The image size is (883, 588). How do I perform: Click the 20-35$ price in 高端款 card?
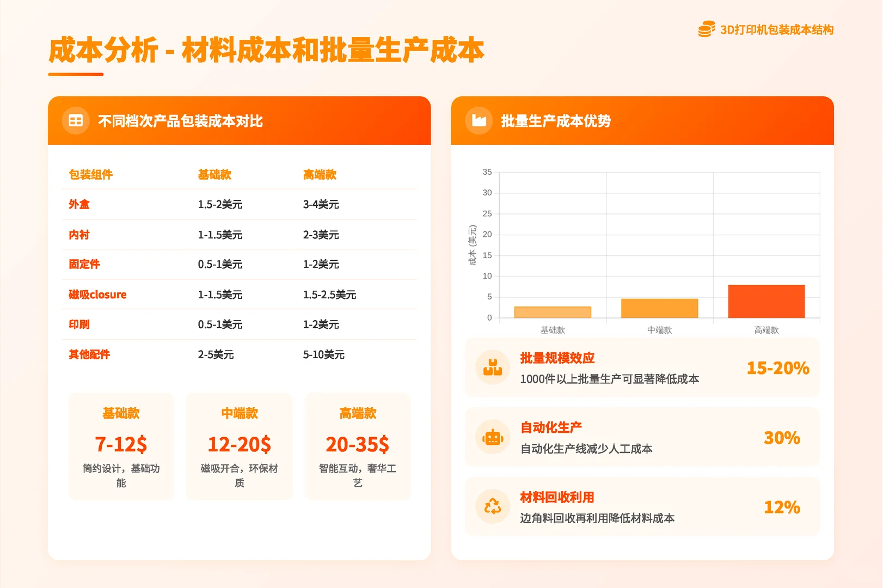pyautogui.click(x=358, y=445)
